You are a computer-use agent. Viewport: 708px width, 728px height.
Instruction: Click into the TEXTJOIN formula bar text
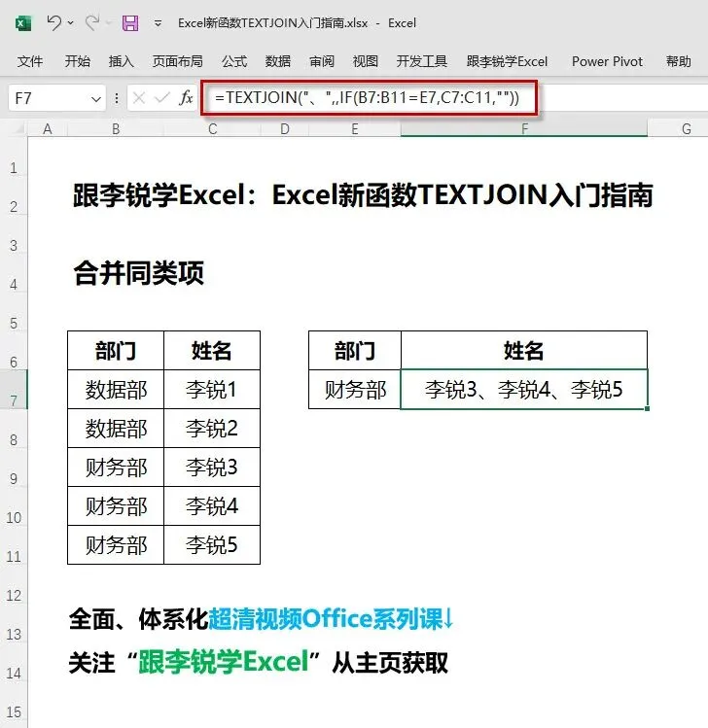click(367, 97)
